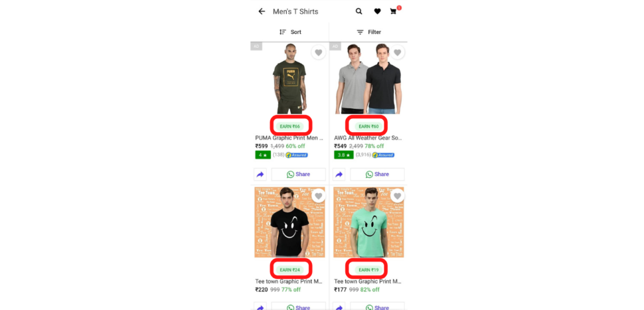This screenshot has height=310, width=644.
Task: Open the Sort options
Action: click(x=290, y=32)
